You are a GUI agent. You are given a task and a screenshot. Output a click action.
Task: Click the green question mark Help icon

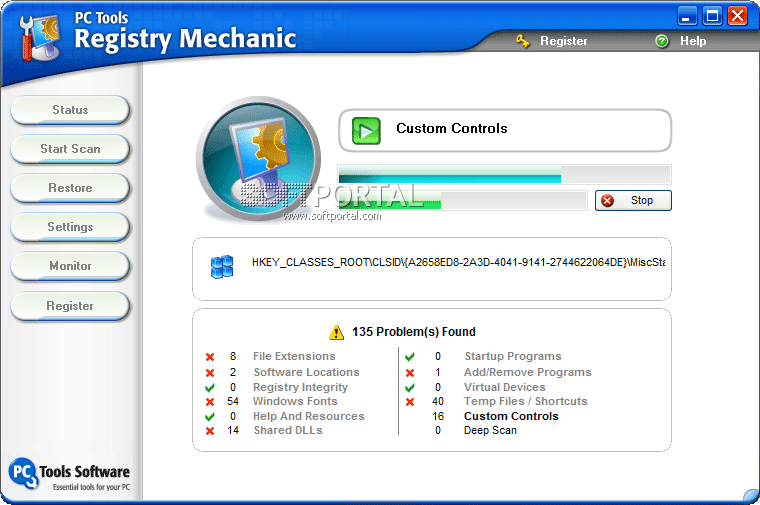[661, 41]
